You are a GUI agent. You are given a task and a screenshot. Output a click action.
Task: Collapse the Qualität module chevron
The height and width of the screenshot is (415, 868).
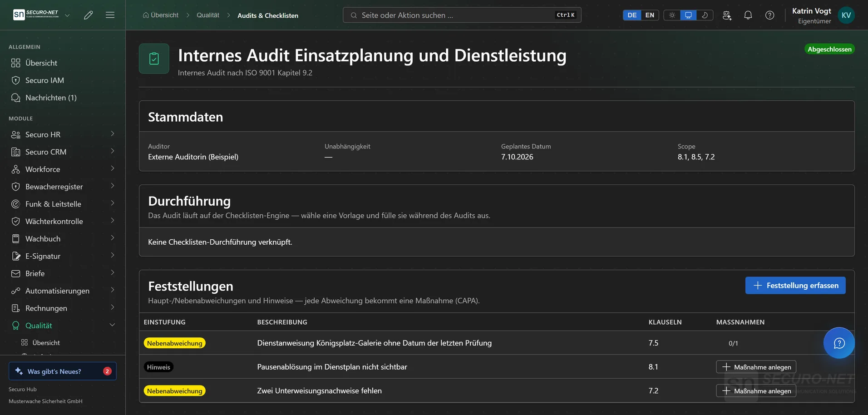pos(112,325)
